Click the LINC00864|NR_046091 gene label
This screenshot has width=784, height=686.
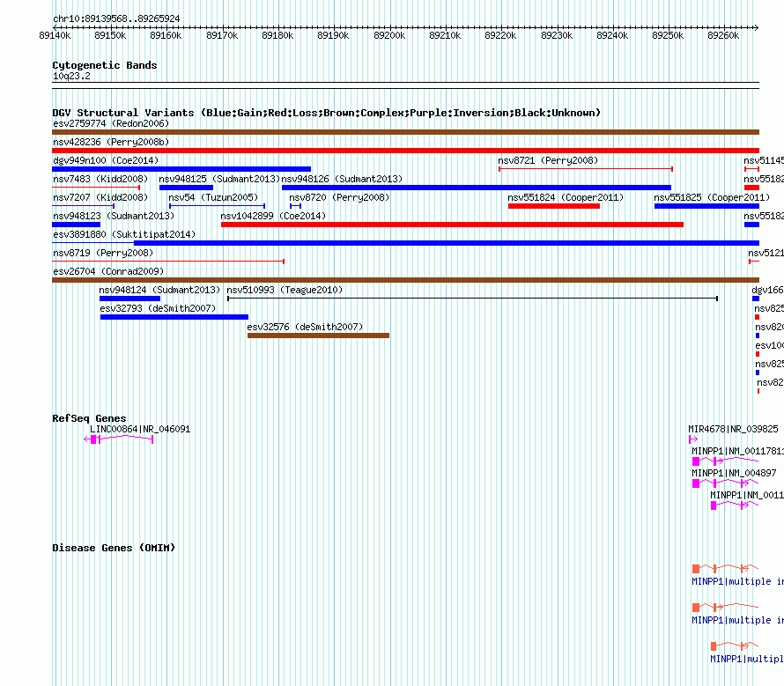click(140, 429)
